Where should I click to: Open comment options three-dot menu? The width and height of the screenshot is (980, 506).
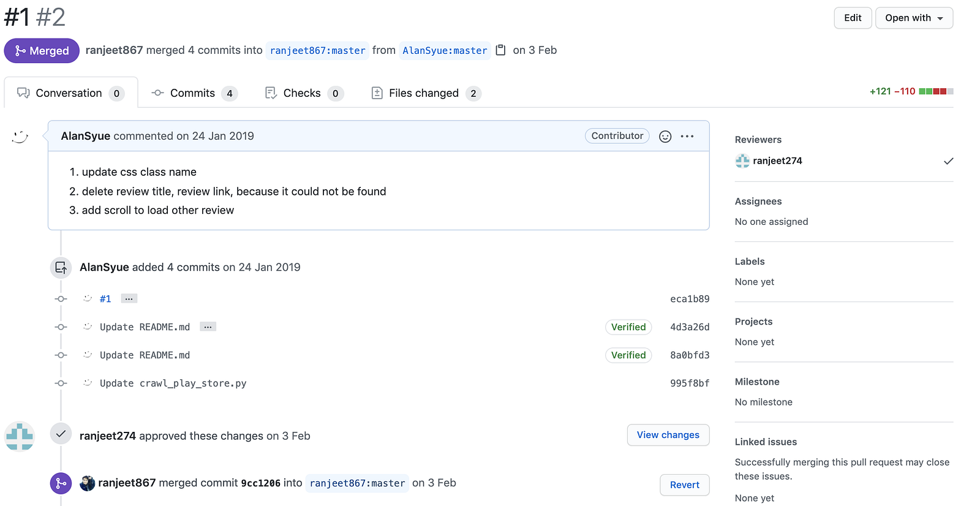tap(687, 137)
